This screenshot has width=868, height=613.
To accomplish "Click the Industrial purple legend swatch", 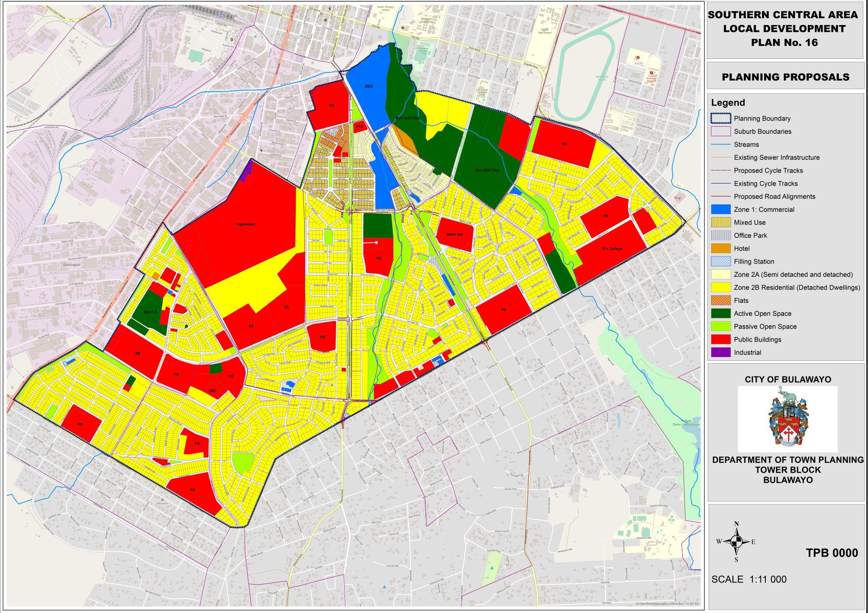I will [720, 352].
